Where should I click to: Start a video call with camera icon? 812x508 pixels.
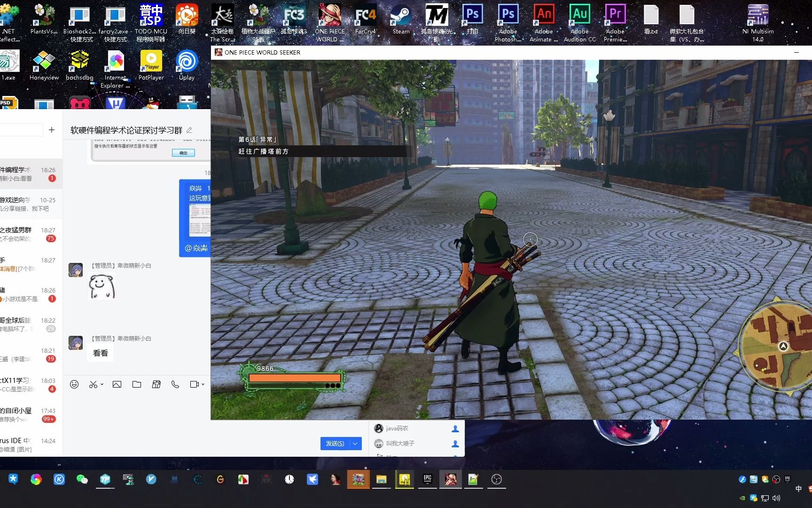click(194, 384)
